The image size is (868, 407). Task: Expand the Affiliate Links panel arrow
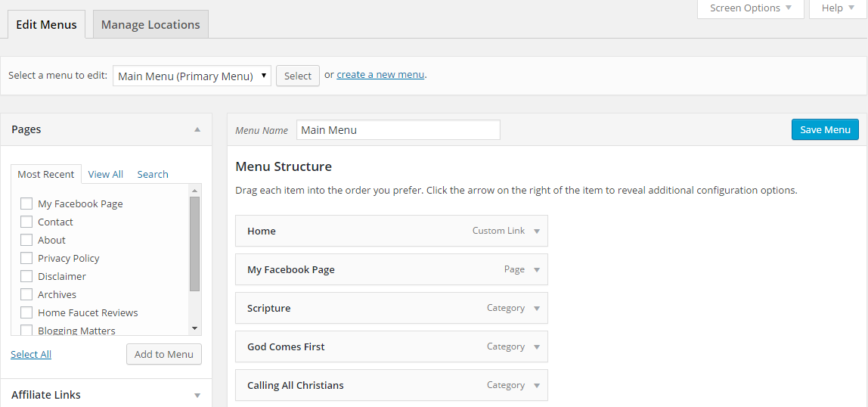tap(197, 395)
